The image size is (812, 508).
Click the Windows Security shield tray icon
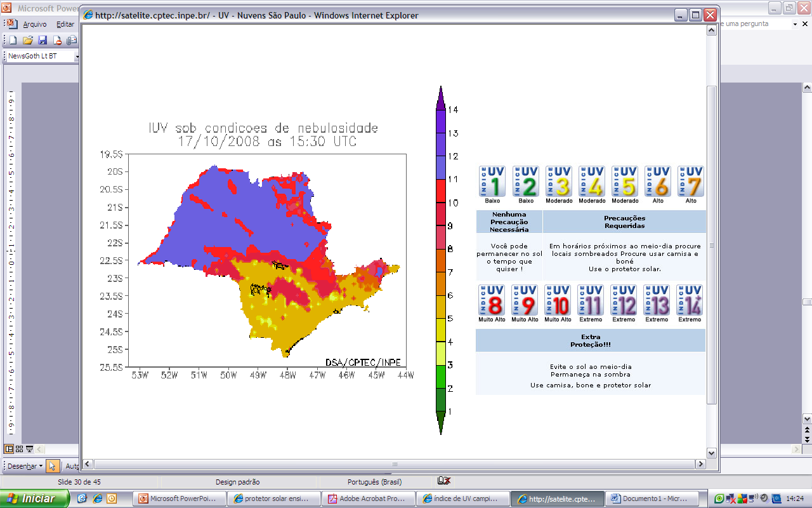point(742,498)
